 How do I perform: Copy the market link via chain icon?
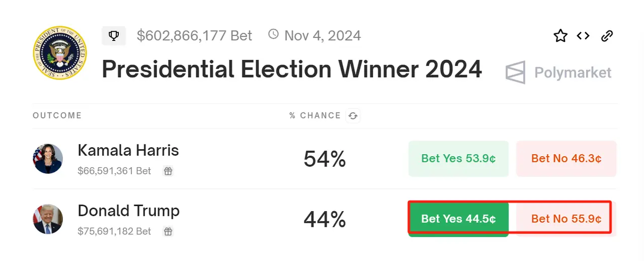pyautogui.click(x=607, y=36)
